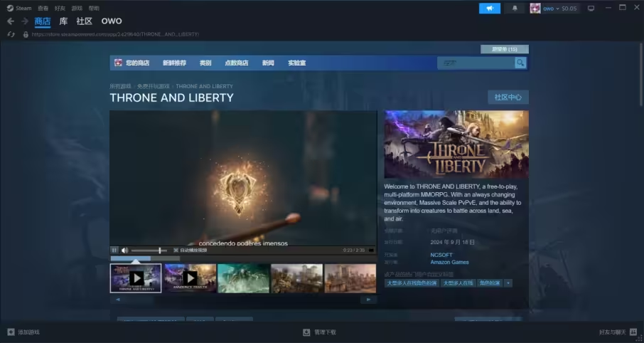This screenshot has width=644, height=343.
Task: Expand the owo account dropdown
Action: pyautogui.click(x=557, y=9)
